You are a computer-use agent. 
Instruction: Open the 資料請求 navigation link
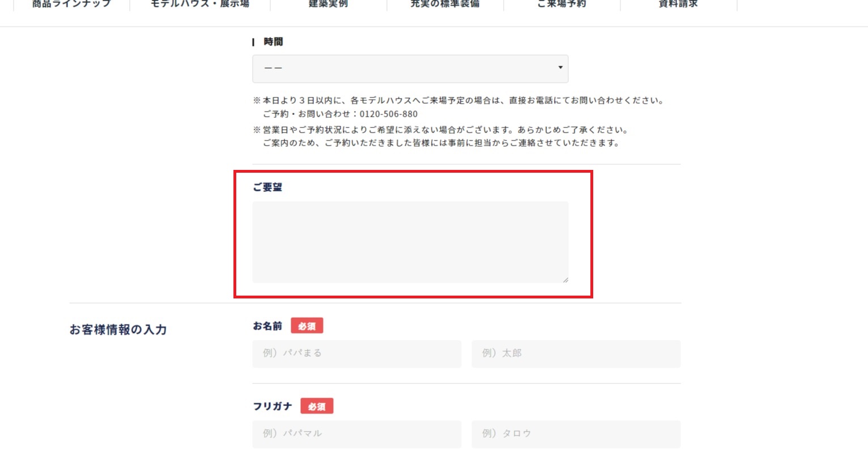tap(678, 5)
